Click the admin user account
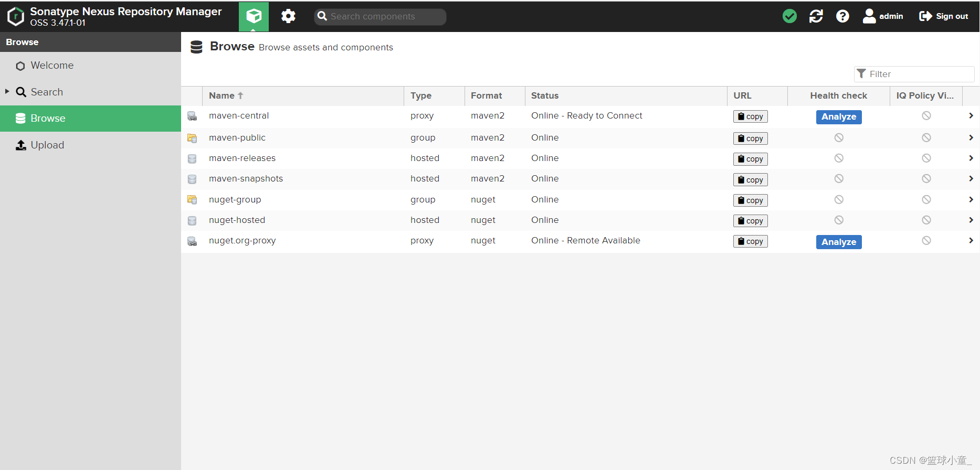 click(883, 16)
